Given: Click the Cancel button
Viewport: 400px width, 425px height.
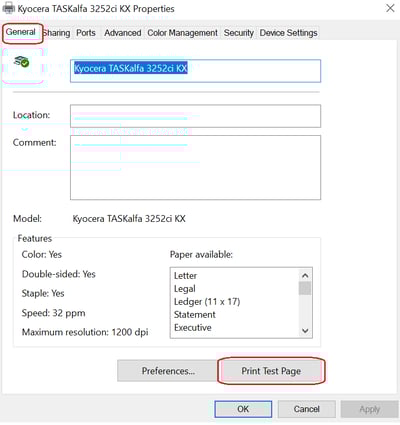Looking at the screenshot, I should point(306,409).
